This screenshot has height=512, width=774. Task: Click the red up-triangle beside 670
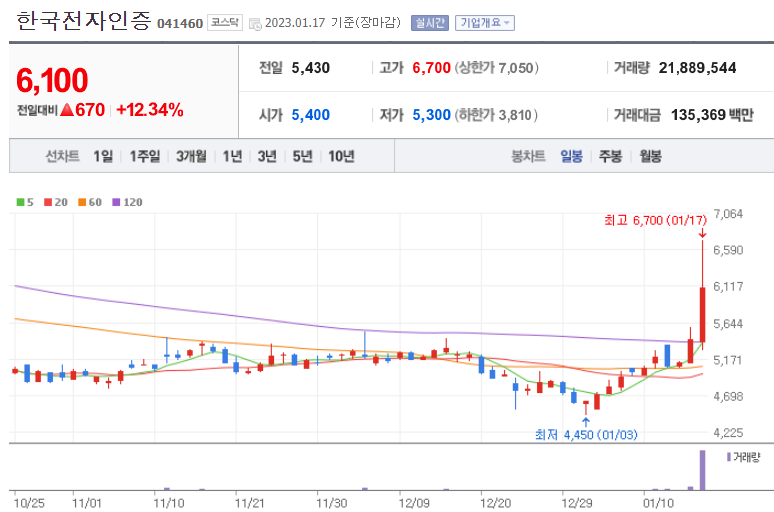[x=67, y=110]
